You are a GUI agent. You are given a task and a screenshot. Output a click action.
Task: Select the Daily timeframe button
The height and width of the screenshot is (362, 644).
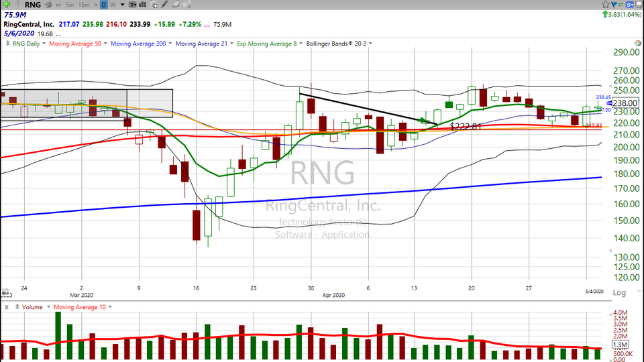click(x=104, y=5)
